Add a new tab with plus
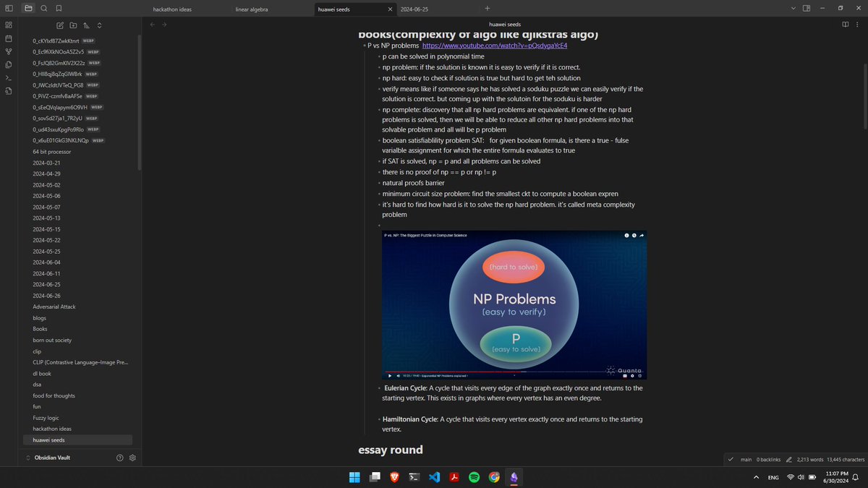 coord(488,8)
